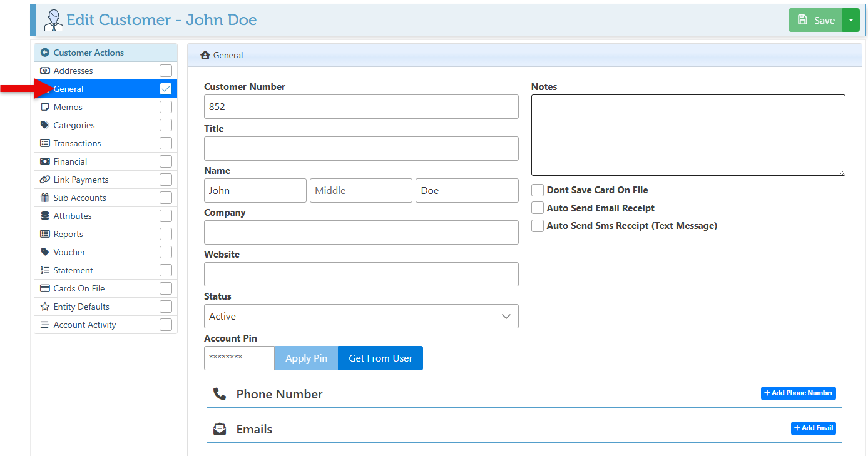The image size is (868, 456).
Task: Click the Memos note icon
Action: pos(45,107)
